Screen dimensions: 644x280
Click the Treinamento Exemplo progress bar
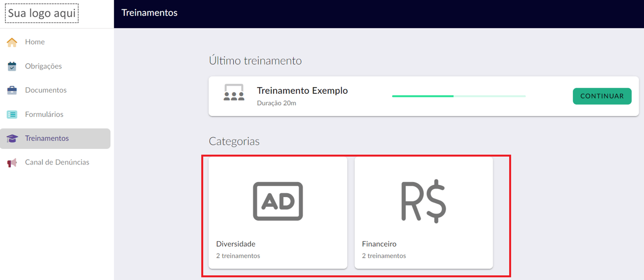(x=459, y=96)
